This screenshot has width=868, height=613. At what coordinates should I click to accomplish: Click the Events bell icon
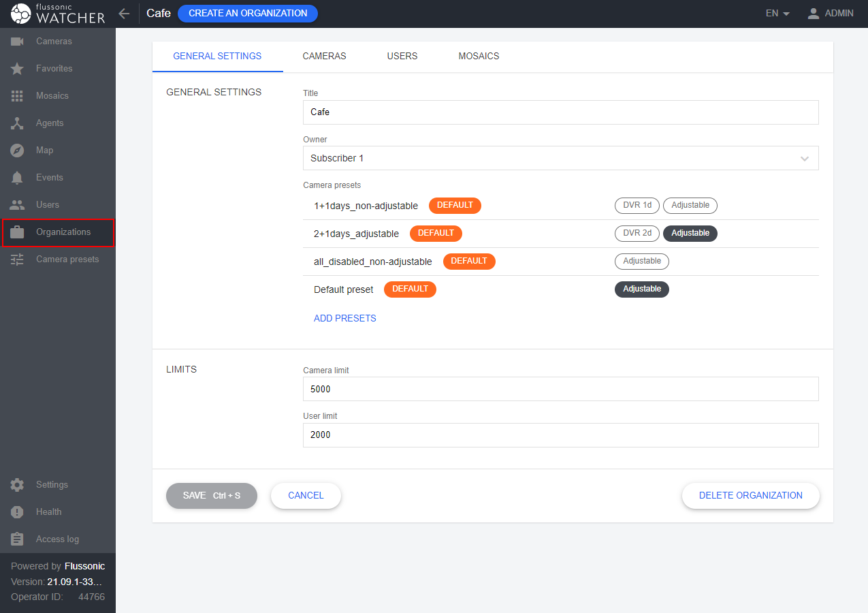point(18,178)
